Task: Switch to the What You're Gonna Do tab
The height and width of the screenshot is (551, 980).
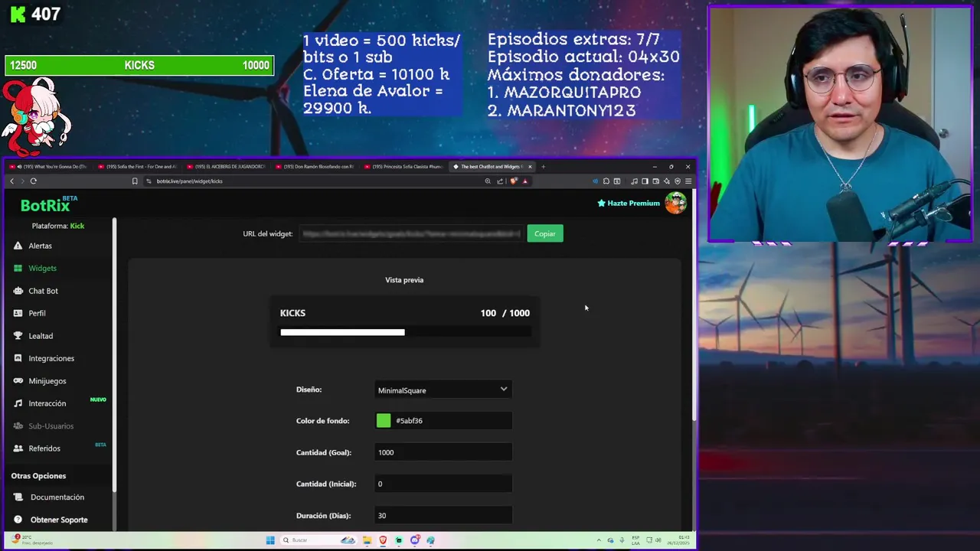Action: coord(49,167)
